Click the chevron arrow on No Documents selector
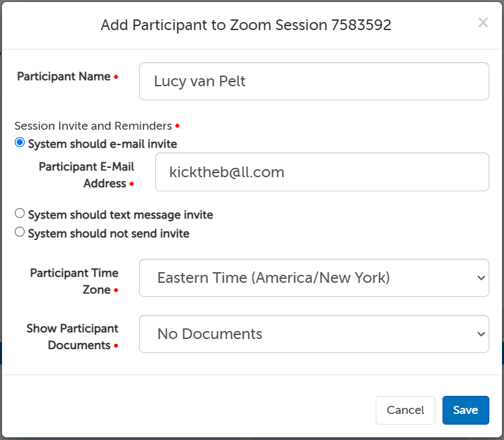This screenshot has width=504, height=440. point(480,334)
